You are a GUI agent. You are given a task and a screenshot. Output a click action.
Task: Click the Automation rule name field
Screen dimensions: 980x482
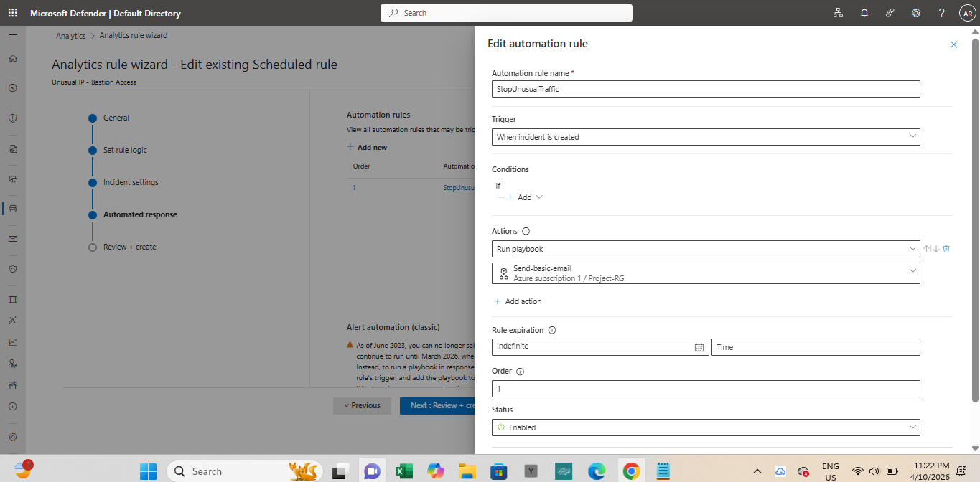point(706,89)
